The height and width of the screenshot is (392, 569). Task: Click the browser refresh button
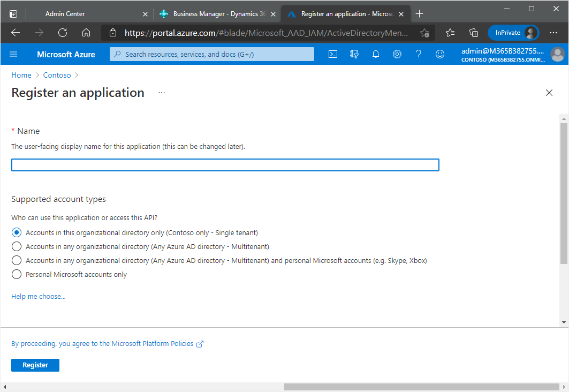click(x=63, y=33)
